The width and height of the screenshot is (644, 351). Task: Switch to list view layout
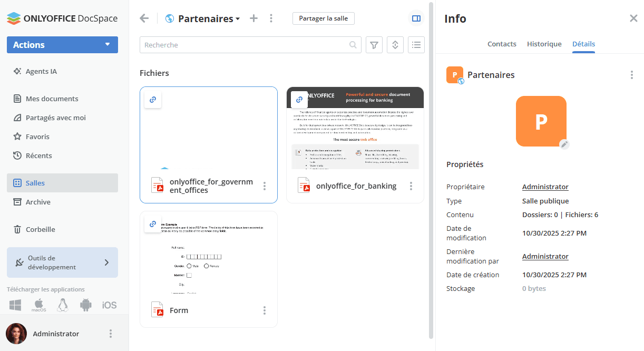point(416,45)
